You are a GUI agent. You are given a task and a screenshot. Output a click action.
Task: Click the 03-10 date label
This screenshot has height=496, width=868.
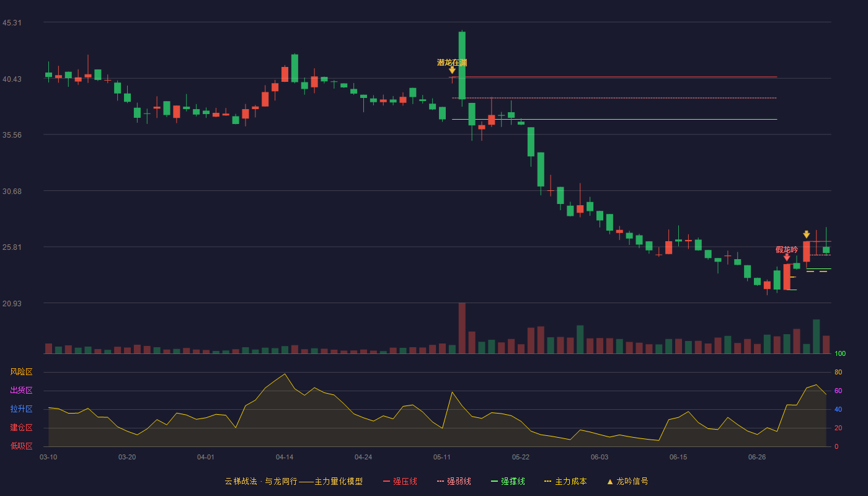pyautogui.click(x=48, y=457)
